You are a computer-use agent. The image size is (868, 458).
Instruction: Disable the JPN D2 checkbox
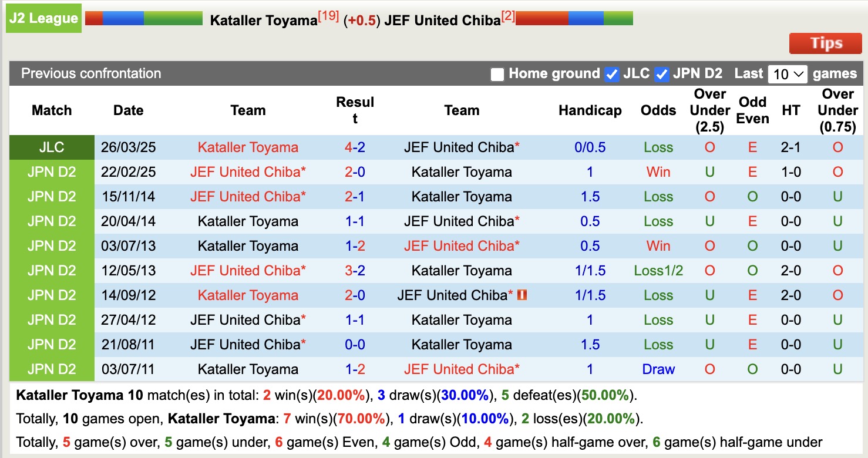[661, 73]
